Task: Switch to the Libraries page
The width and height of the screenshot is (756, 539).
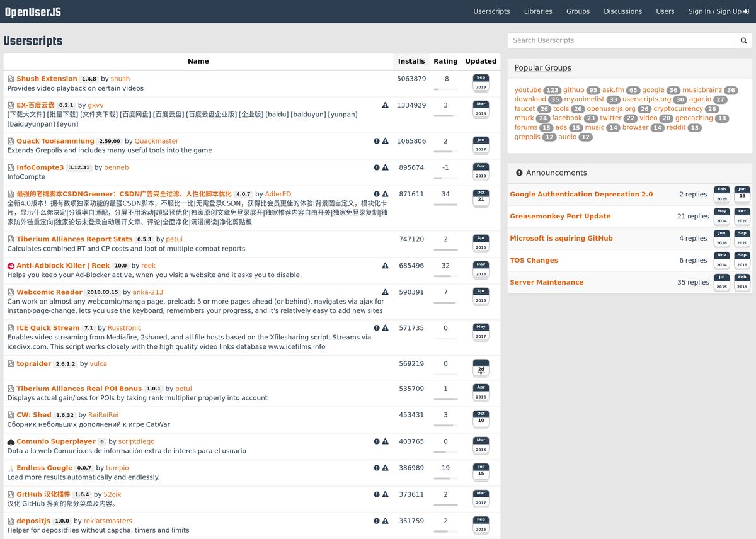Action: [x=538, y=11]
